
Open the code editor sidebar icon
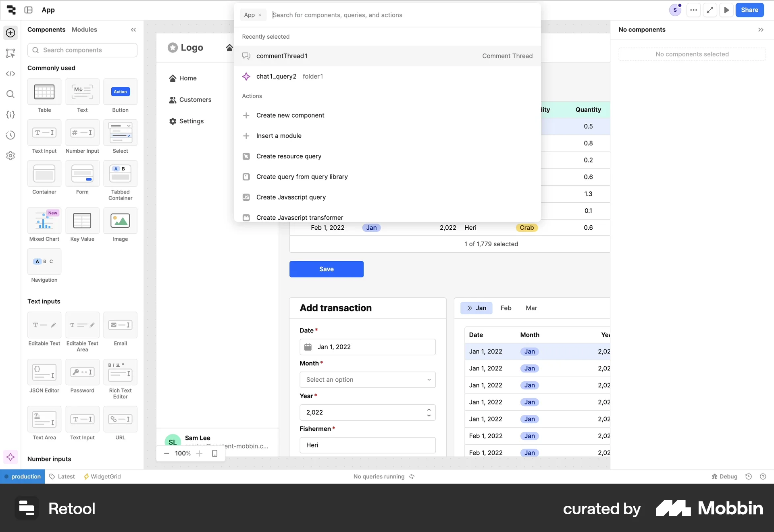pyautogui.click(x=10, y=74)
